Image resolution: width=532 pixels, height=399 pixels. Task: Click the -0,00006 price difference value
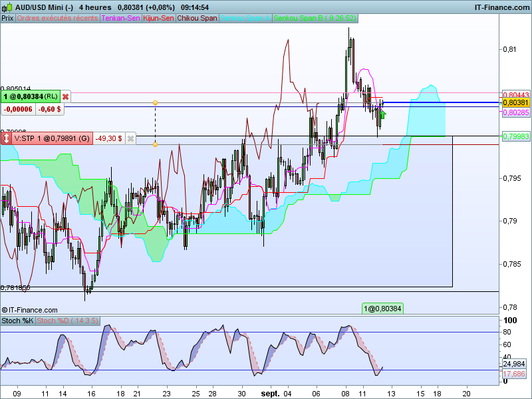(x=18, y=109)
